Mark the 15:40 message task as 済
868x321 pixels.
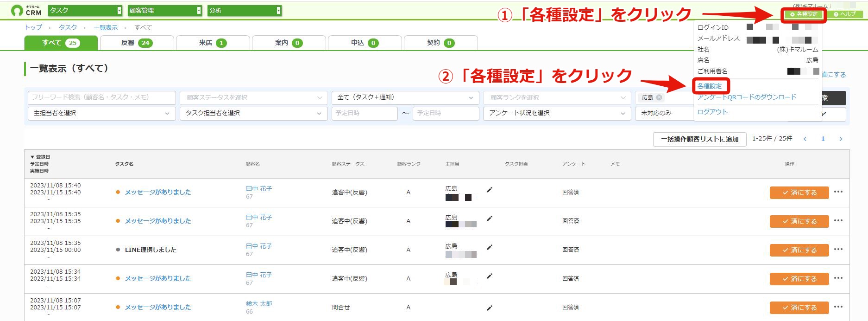click(x=799, y=193)
